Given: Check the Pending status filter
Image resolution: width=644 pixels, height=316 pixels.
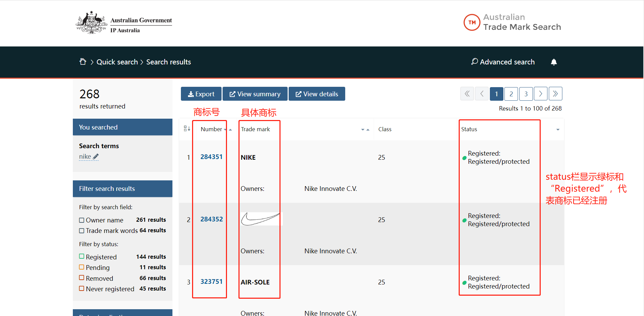Looking at the screenshot, I should [x=82, y=267].
